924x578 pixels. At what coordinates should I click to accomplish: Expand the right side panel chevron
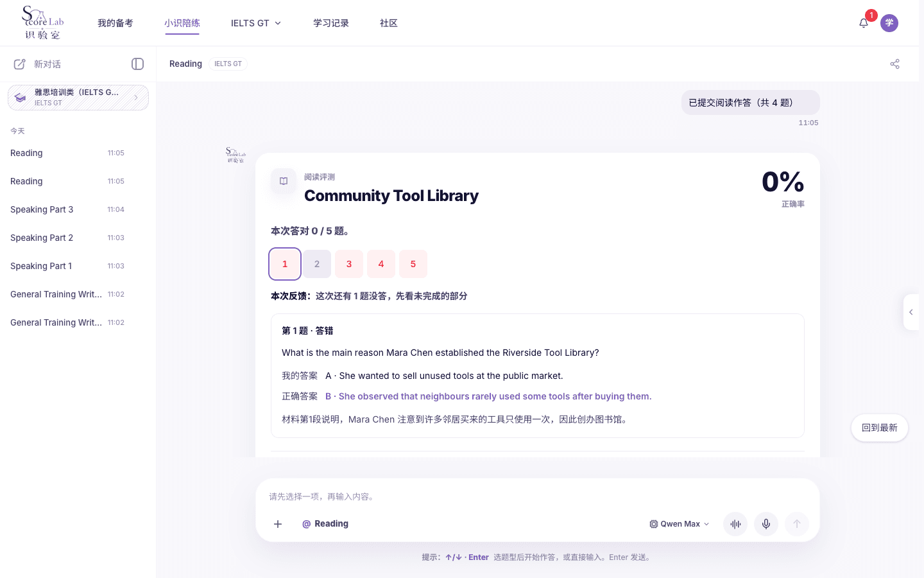pyautogui.click(x=911, y=312)
